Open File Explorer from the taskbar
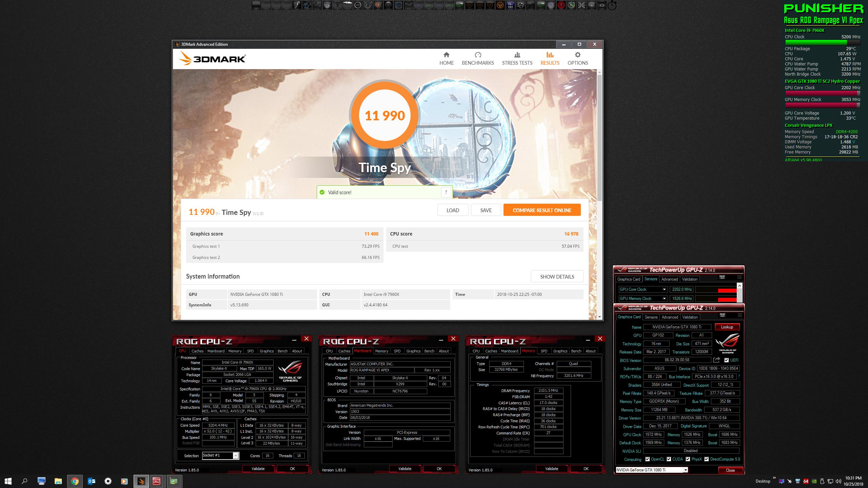The image size is (868, 488). tap(58, 481)
